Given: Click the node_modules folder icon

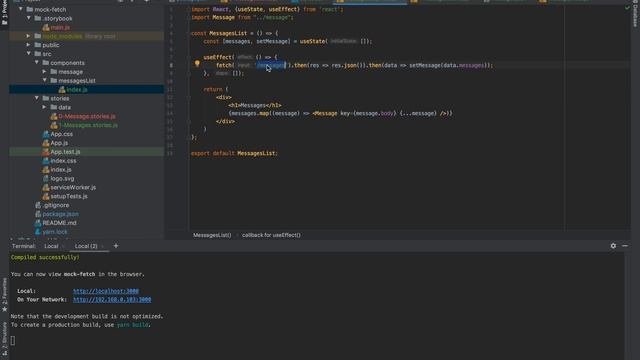Looking at the screenshot, I should (x=38, y=36).
